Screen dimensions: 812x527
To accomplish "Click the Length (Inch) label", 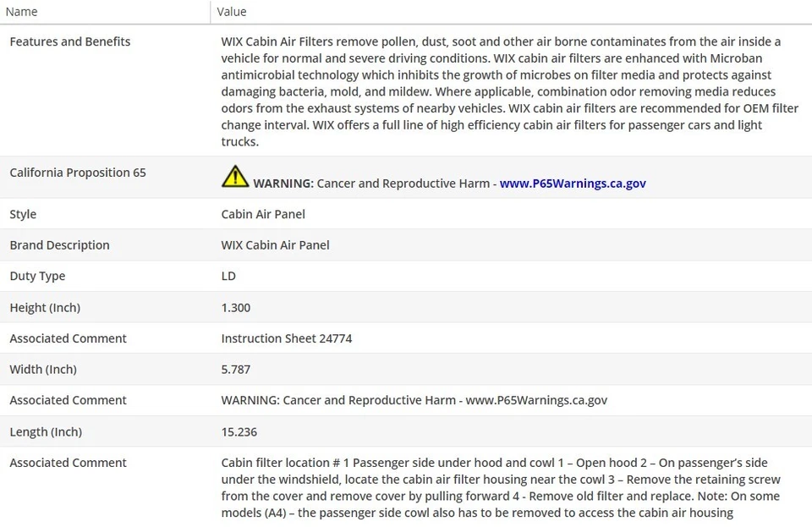I will pos(46,431).
